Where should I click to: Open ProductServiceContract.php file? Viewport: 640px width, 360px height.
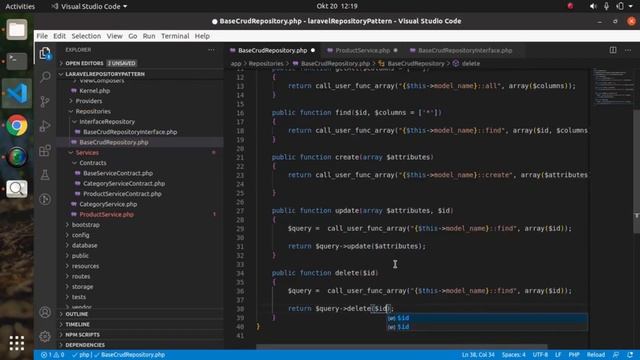pos(122,194)
